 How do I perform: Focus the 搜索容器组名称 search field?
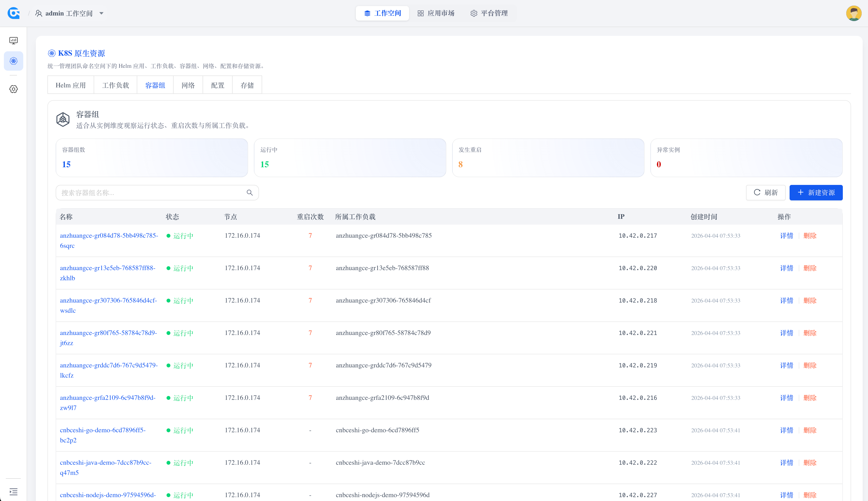point(151,193)
